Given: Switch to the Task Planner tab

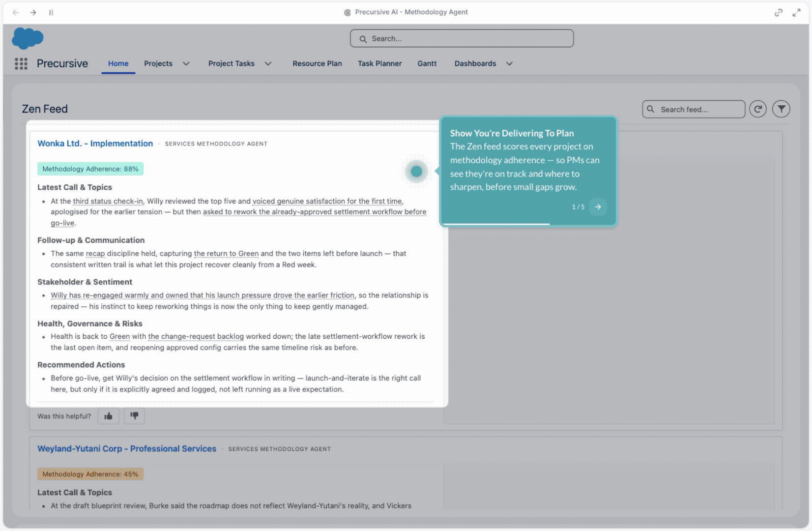Looking at the screenshot, I should pos(379,63).
